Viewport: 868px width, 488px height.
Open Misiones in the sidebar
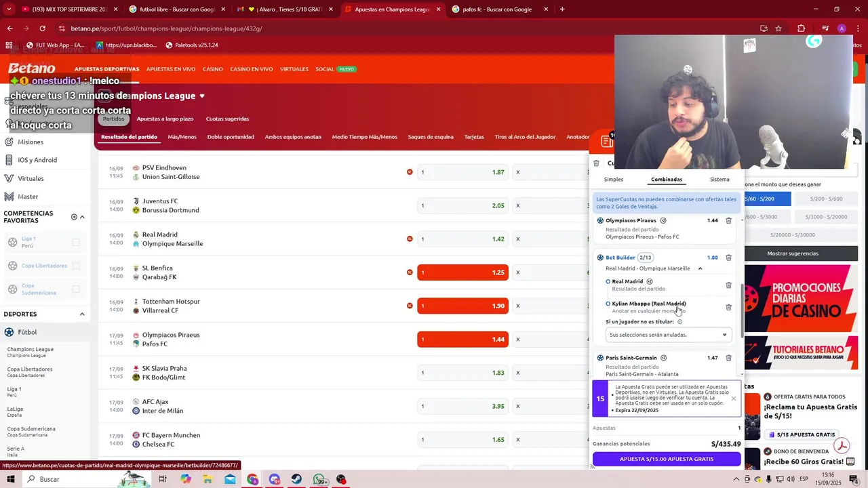pos(31,142)
